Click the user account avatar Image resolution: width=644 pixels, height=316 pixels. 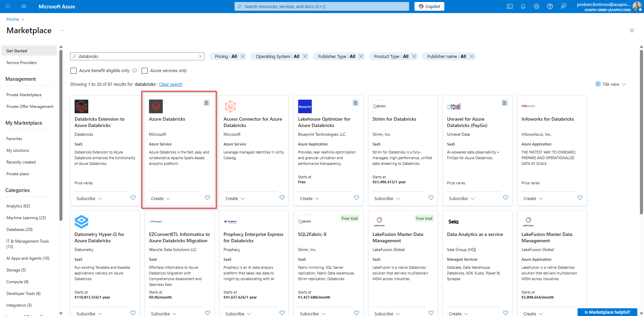coord(637,6)
